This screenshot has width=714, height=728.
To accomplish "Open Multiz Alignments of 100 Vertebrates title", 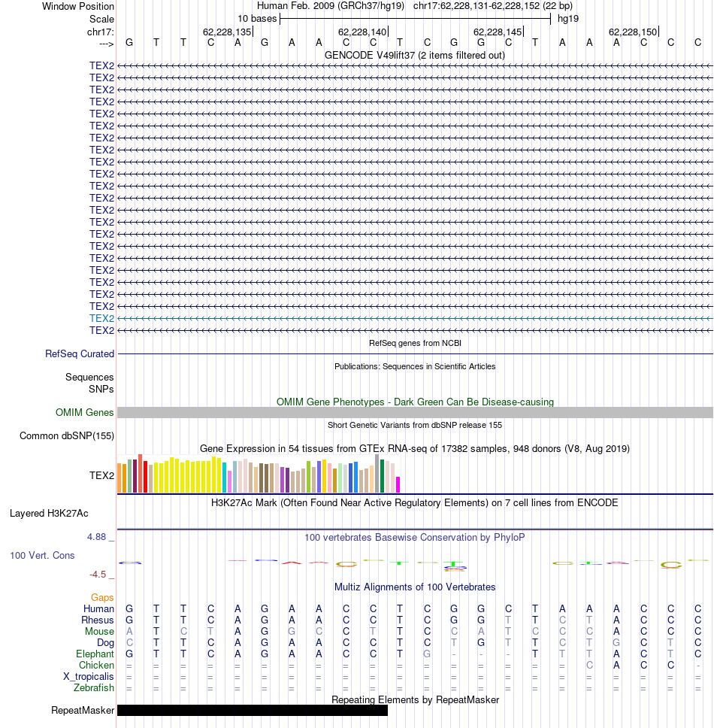I will click(415, 587).
